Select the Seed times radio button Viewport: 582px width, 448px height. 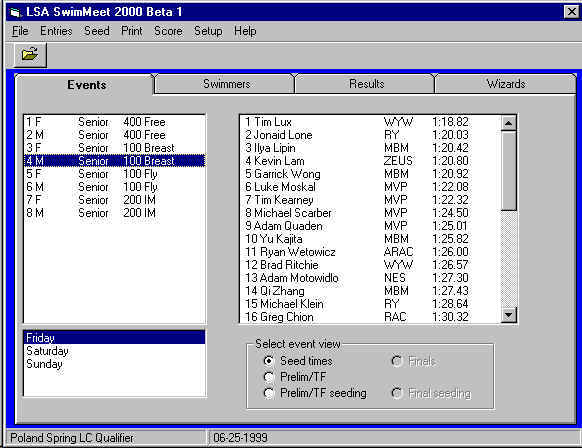click(x=298, y=361)
